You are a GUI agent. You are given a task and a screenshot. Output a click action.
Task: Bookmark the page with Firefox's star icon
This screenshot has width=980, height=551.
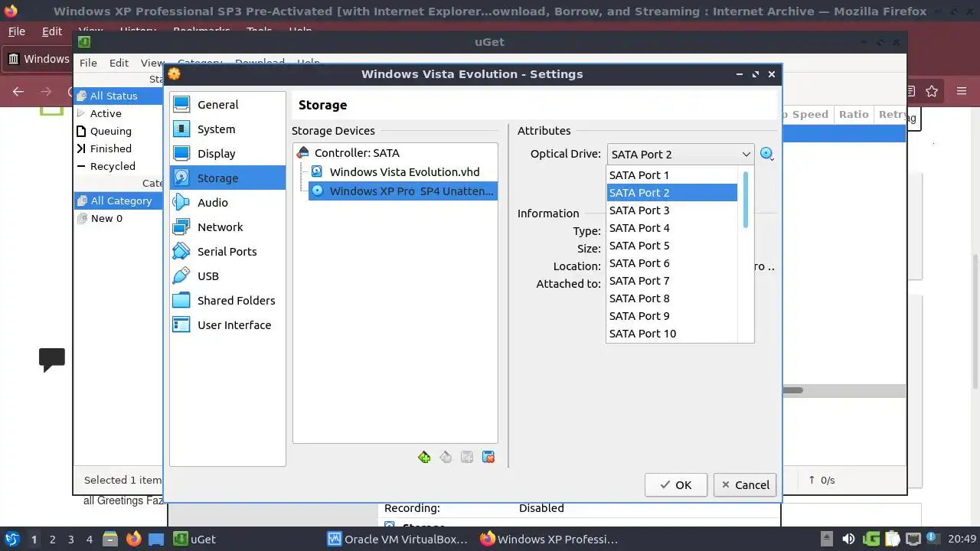932,92
